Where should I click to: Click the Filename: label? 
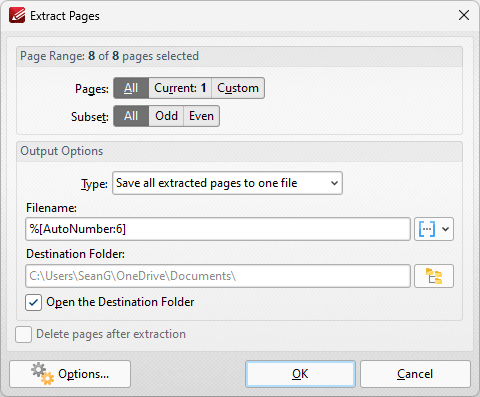51,208
